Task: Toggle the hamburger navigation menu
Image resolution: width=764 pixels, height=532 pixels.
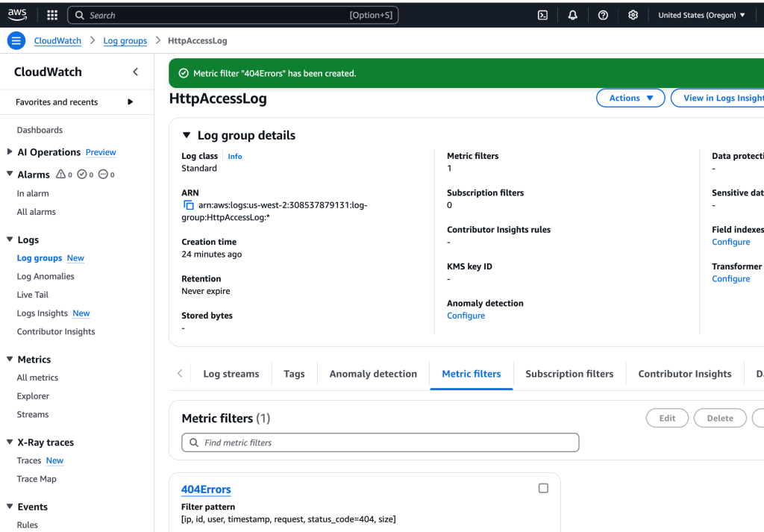Action: click(x=16, y=41)
